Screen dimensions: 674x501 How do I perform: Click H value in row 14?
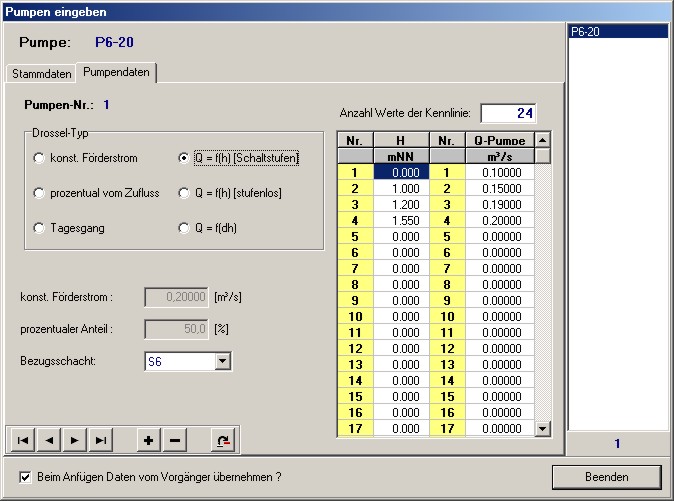tap(401, 380)
